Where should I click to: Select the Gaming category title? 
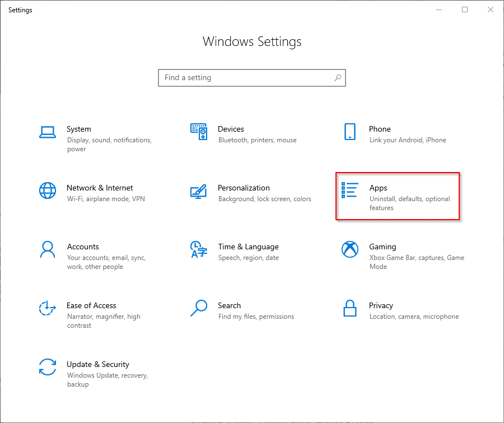point(382,247)
